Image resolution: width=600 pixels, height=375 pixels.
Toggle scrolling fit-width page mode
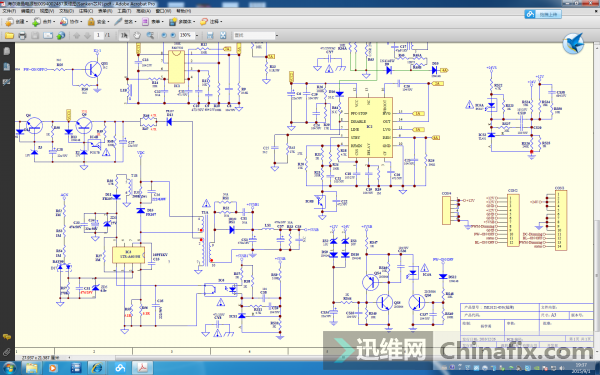click(210, 36)
